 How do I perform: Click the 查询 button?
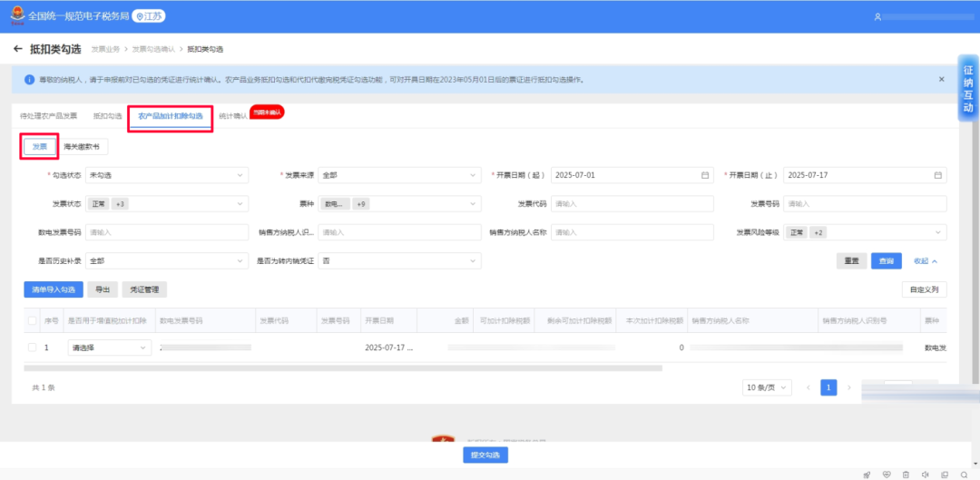point(887,261)
